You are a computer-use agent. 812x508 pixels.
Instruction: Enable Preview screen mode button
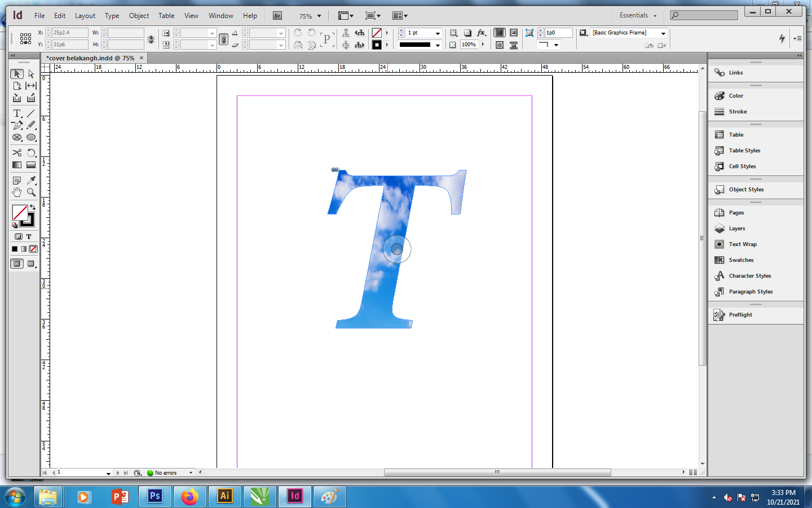[31, 264]
